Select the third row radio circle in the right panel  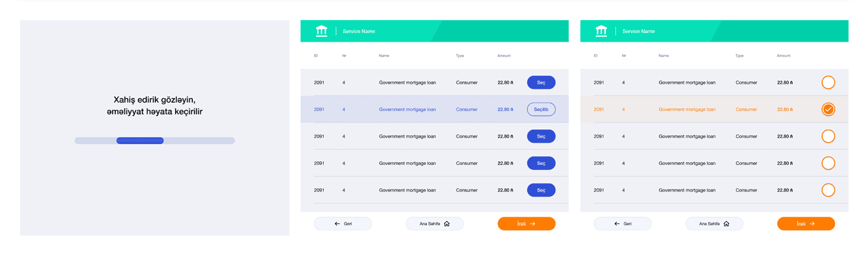(x=828, y=136)
